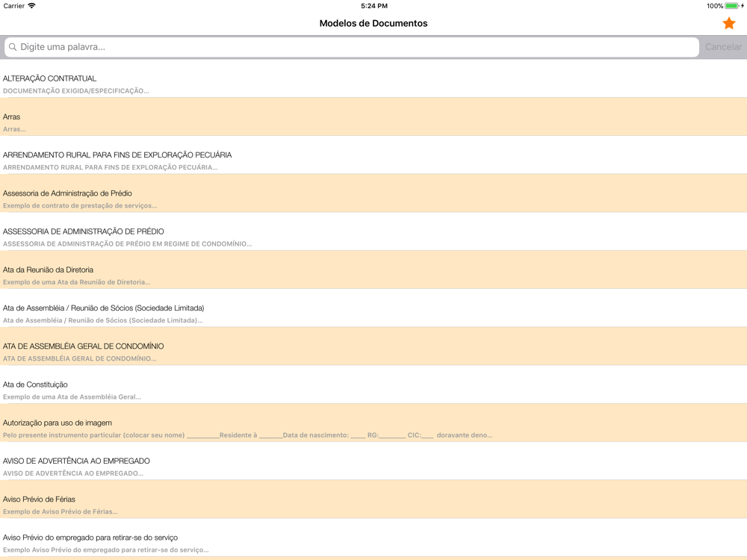Tap the orange favorites star icon
This screenshot has width=747, height=560.
click(728, 23)
